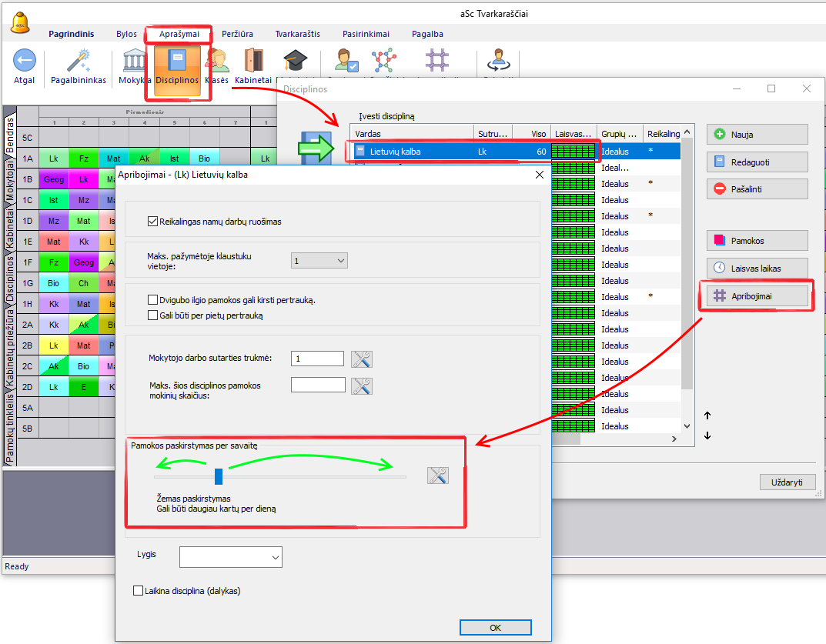Open the Bylos menu tab
The width and height of the screenshot is (826, 644).
126,34
